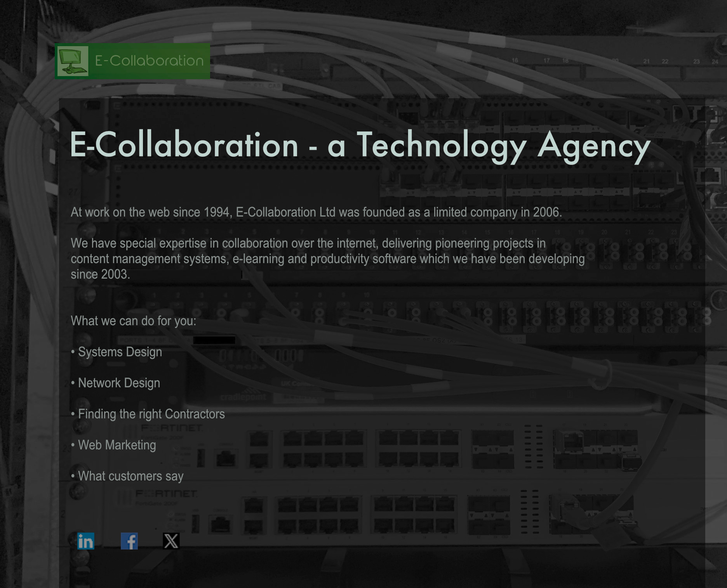Open the Systems Design link
The image size is (727, 588).
(120, 352)
